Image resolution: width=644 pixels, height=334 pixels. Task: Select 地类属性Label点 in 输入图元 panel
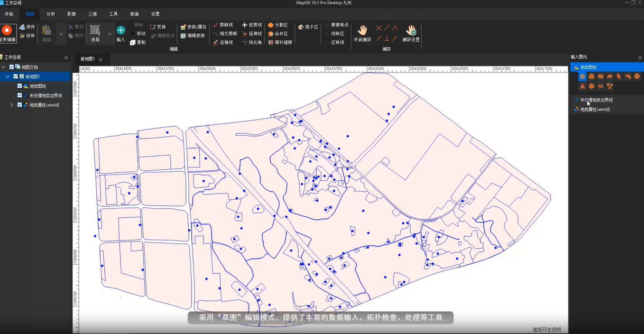(x=592, y=110)
